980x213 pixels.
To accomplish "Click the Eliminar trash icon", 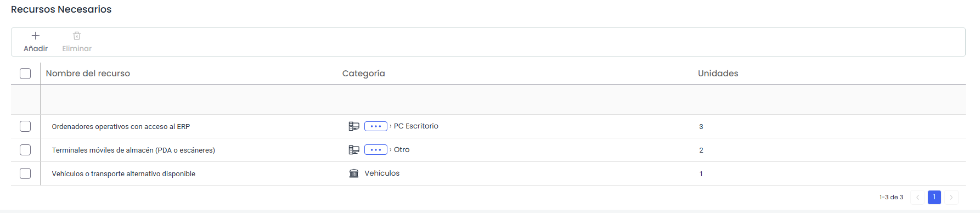I will (77, 36).
